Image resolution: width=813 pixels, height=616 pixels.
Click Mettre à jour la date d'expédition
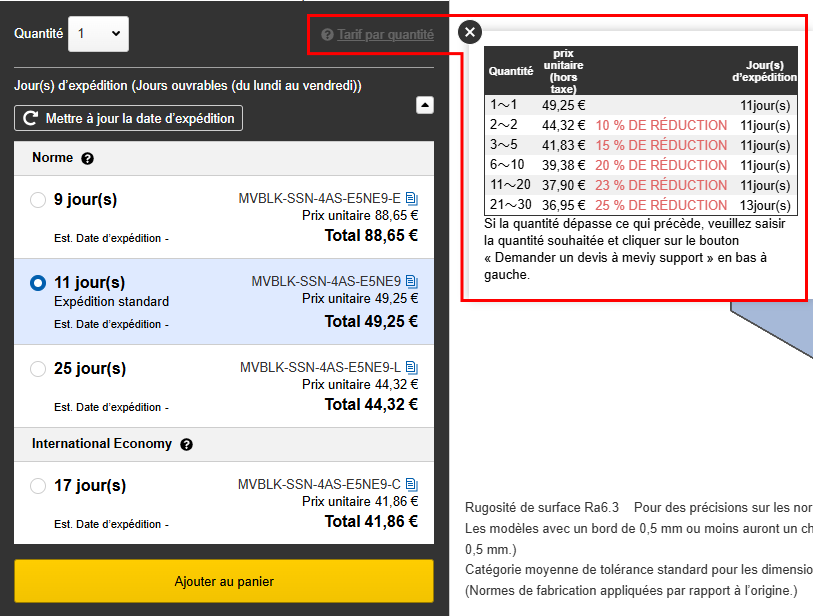(128, 118)
